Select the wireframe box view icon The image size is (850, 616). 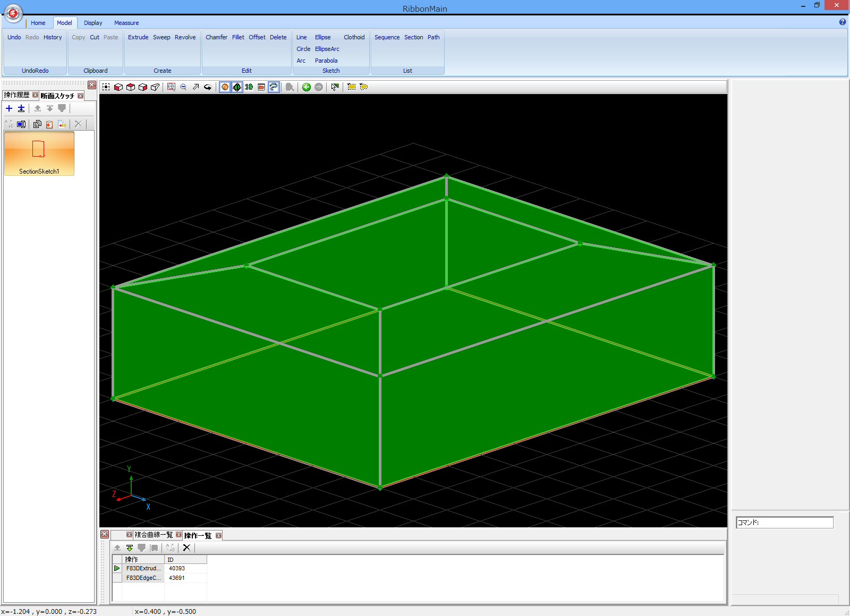[x=155, y=87]
